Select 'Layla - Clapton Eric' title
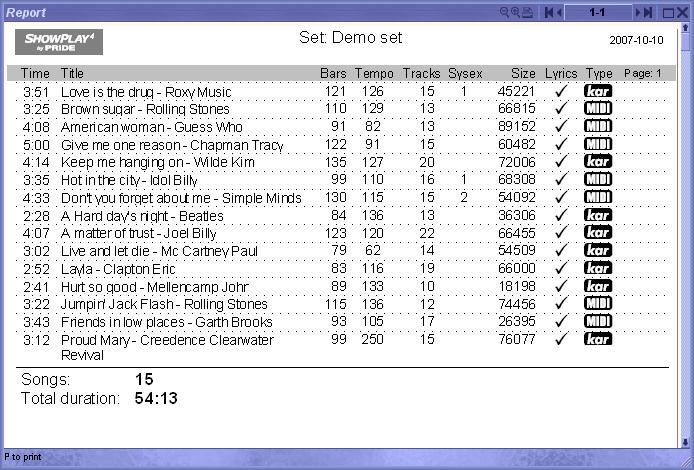694x470 pixels. 118,269
